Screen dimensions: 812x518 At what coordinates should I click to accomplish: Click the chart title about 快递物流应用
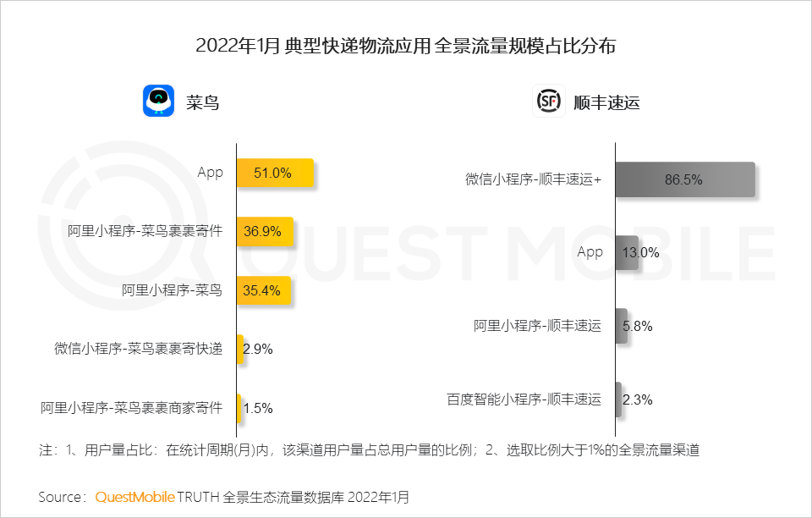(405, 46)
